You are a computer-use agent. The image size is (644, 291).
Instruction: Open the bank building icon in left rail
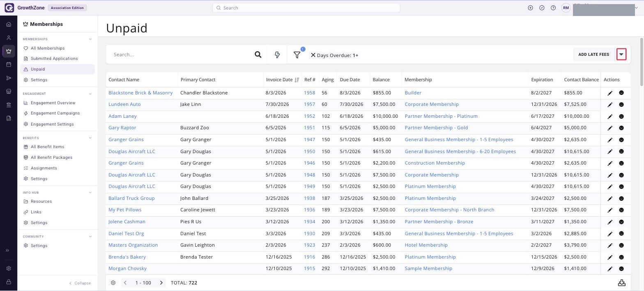[x=9, y=105]
